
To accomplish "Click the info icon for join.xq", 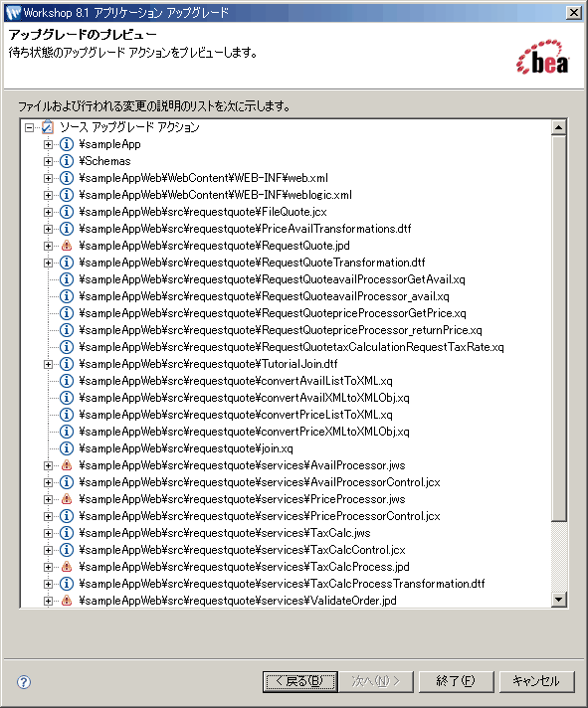I will pyautogui.click(x=67, y=448).
